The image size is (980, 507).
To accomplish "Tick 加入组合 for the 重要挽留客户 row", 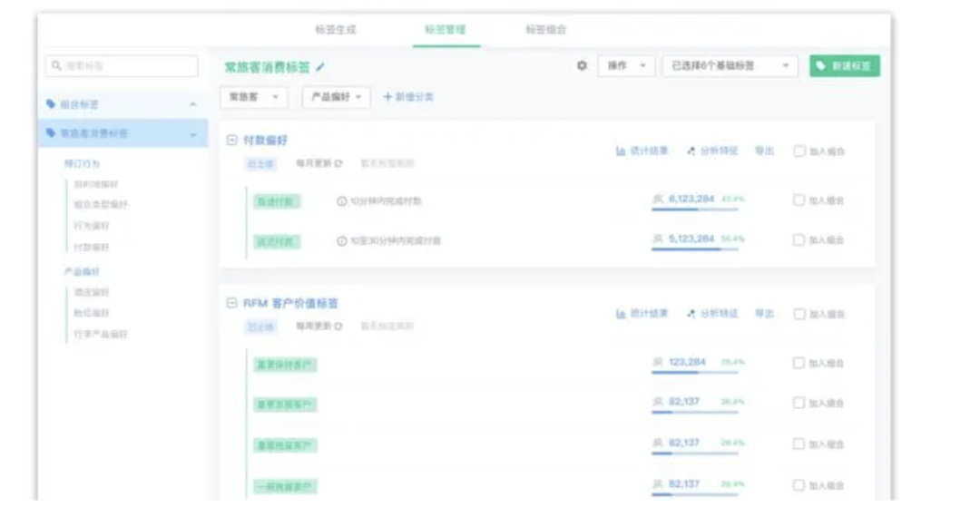I will click(x=799, y=444).
